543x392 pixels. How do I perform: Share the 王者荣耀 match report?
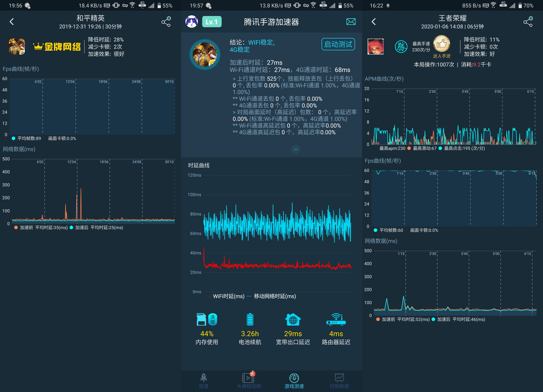528,21
